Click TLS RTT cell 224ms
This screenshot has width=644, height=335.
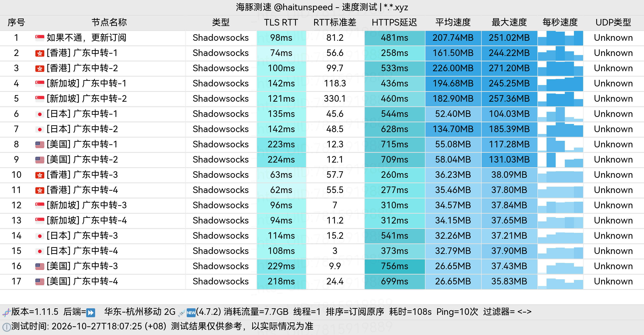pyautogui.click(x=281, y=160)
